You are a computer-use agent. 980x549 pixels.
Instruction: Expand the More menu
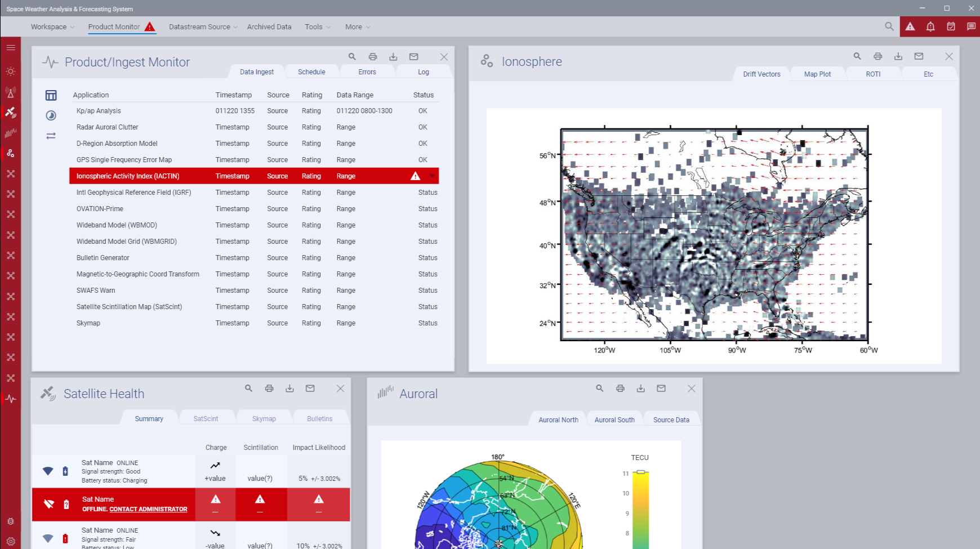point(358,27)
